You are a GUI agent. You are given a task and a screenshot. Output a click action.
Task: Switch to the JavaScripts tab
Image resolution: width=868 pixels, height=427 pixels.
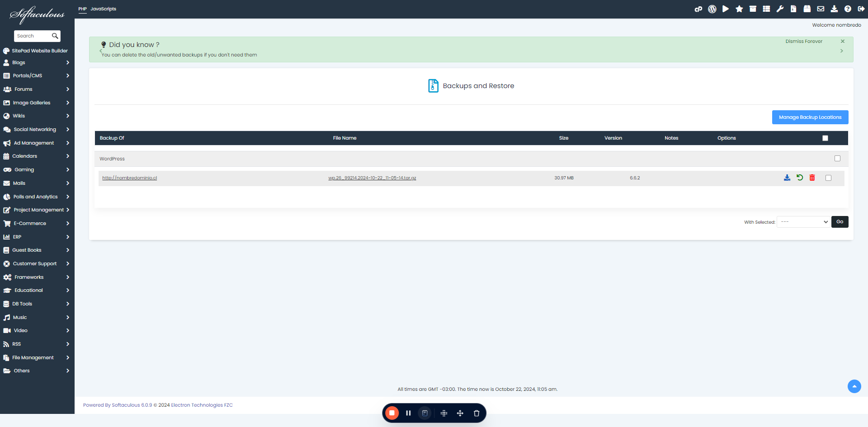point(103,9)
